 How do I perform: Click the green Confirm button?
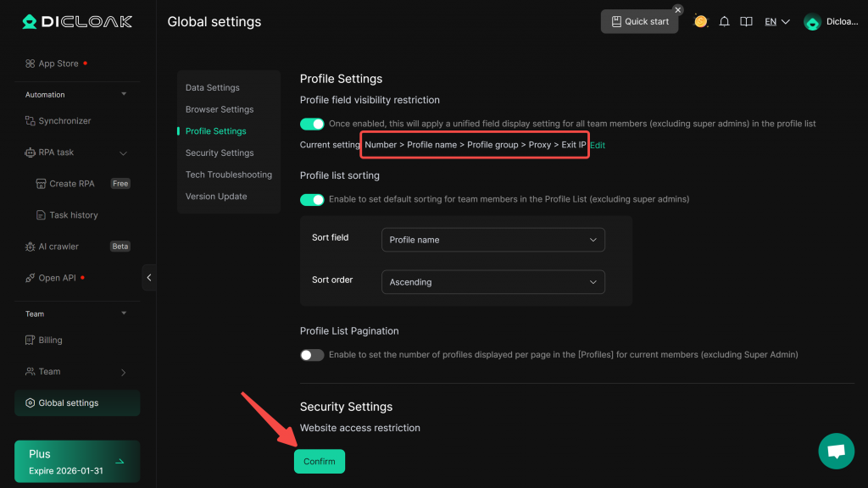[x=320, y=462]
